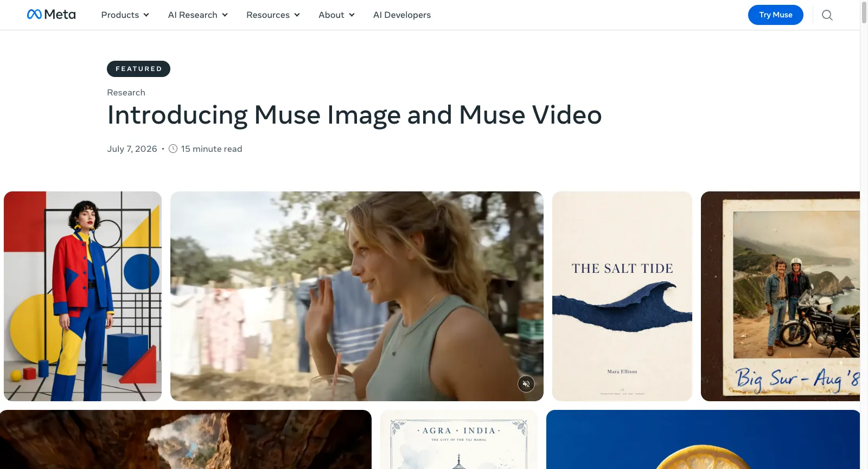Open the article title Introducing Muse Image and Muse Video
The height and width of the screenshot is (469, 868).
[354, 115]
